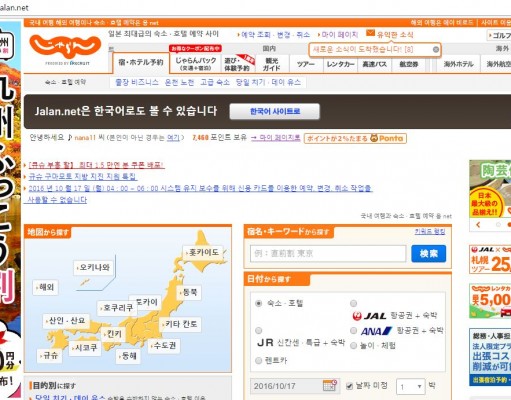The image size is (511, 400).
Task: Open the 航空券 tab
Action: (x=409, y=64)
